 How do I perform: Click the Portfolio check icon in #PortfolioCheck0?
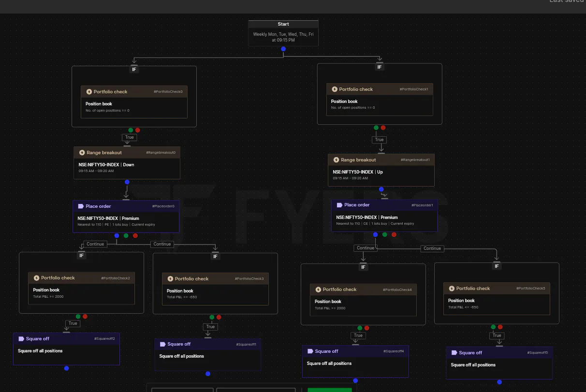[89, 91]
